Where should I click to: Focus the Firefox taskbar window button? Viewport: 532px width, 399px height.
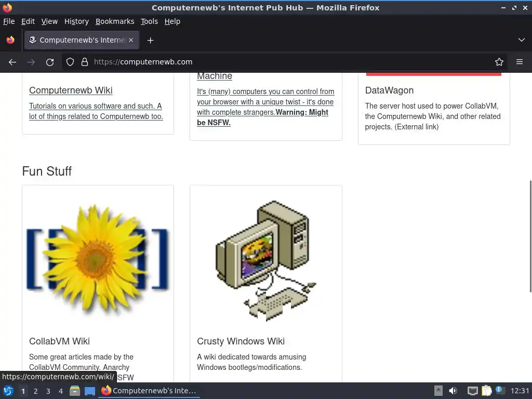[x=149, y=391]
